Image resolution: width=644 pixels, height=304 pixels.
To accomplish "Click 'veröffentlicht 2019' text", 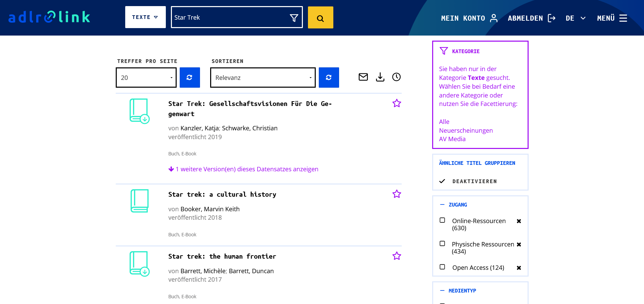I will [195, 137].
